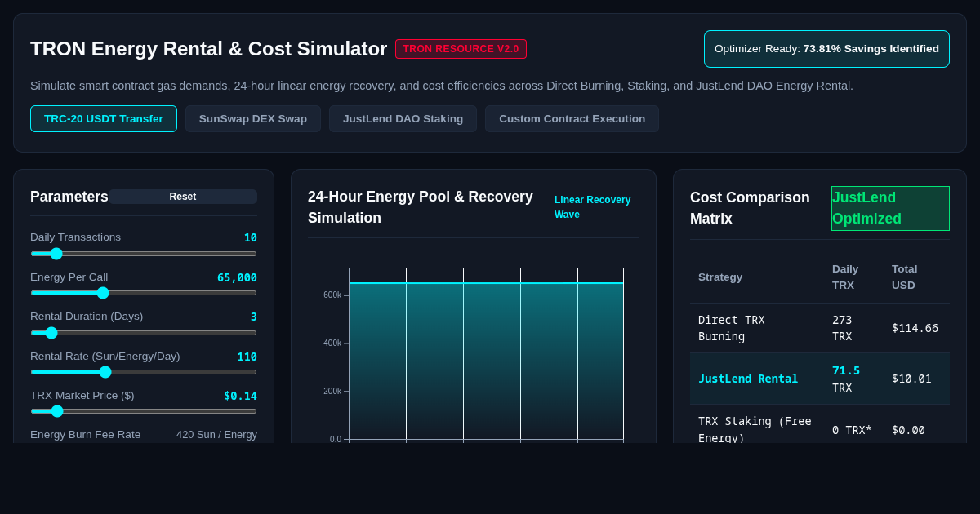Viewport: 980px width, 514px height.
Task: Click the 65,000 energy per call value
Action: click(x=237, y=277)
